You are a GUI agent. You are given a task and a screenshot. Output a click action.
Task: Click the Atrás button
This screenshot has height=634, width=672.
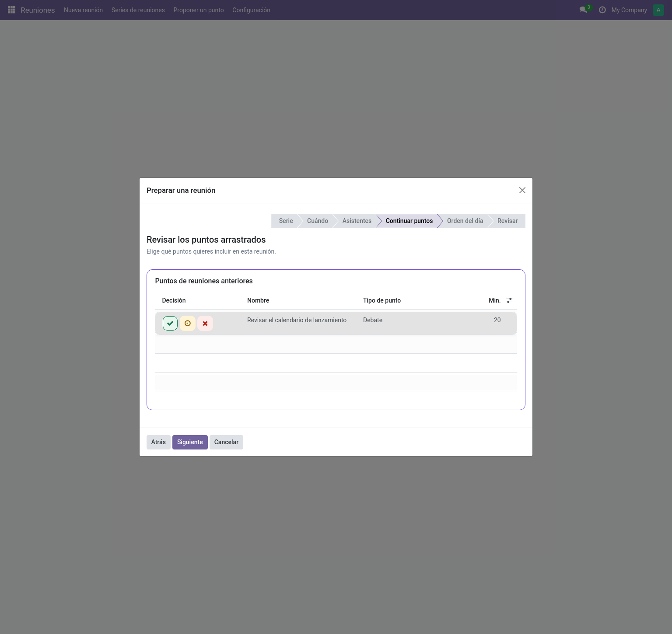click(x=158, y=442)
